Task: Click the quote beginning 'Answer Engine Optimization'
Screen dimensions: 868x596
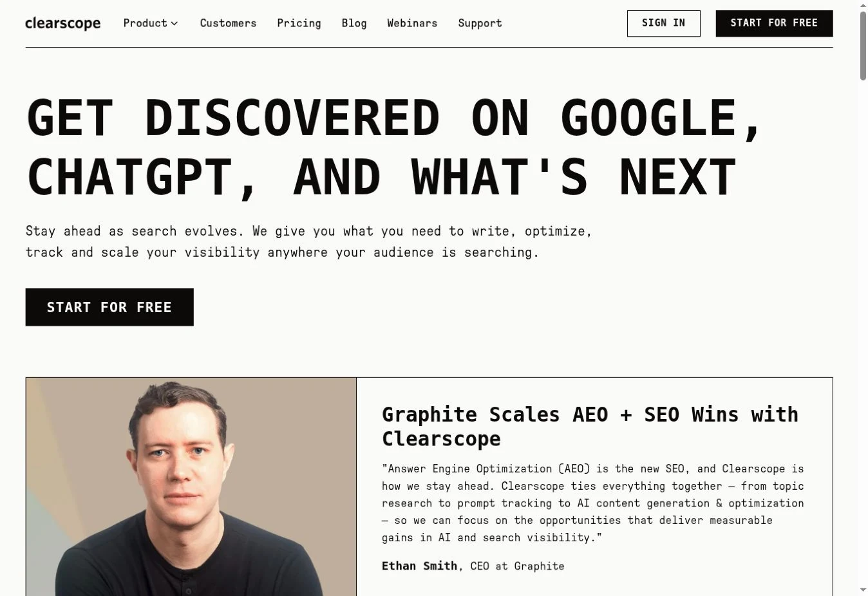Action: 593,503
